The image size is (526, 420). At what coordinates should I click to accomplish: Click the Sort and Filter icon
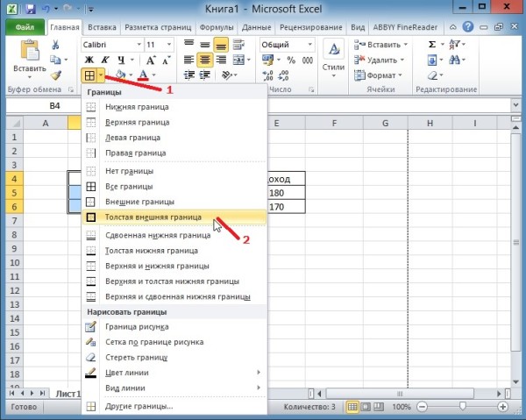pyautogui.click(x=454, y=45)
